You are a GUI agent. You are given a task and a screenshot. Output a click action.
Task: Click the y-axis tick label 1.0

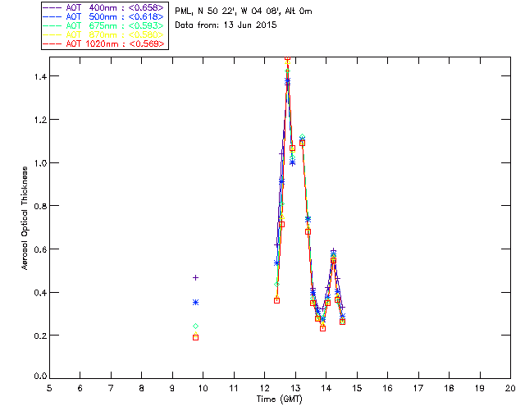tap(40, 163)
